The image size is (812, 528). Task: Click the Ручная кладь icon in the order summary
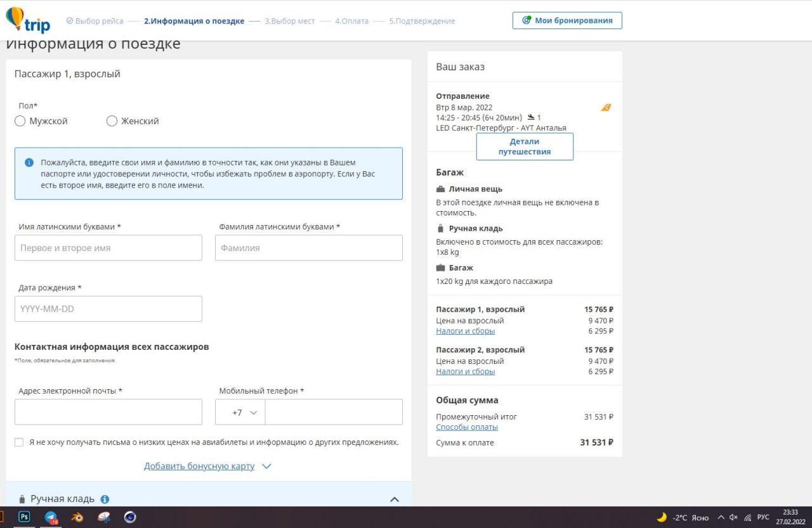point(441,228)
